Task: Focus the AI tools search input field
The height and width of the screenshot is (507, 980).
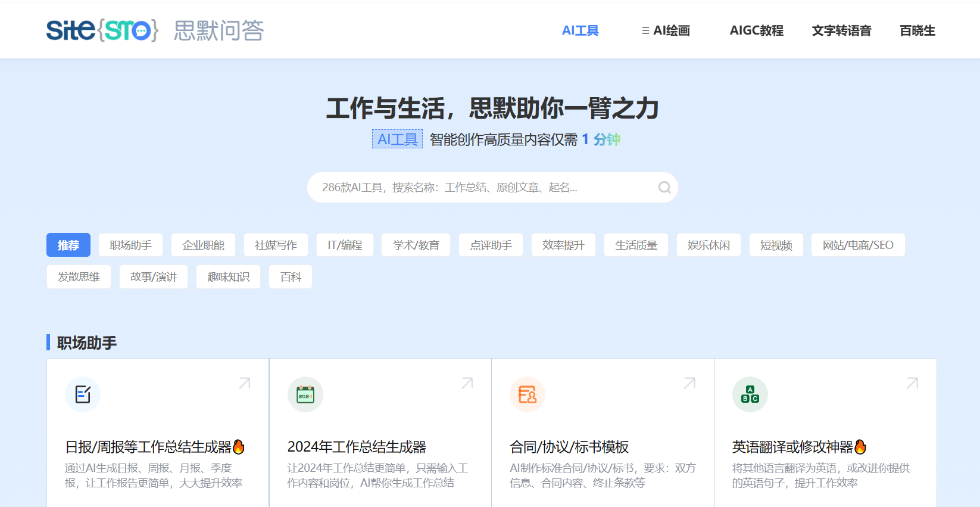Action: click(476, 188)
